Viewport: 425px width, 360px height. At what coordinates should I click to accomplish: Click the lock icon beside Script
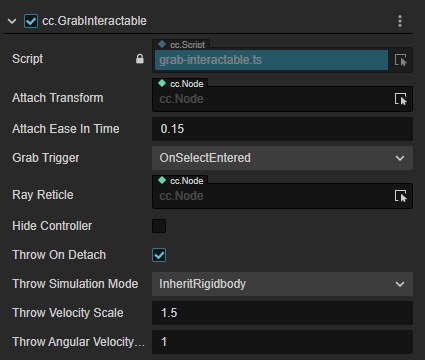point(140,59)
